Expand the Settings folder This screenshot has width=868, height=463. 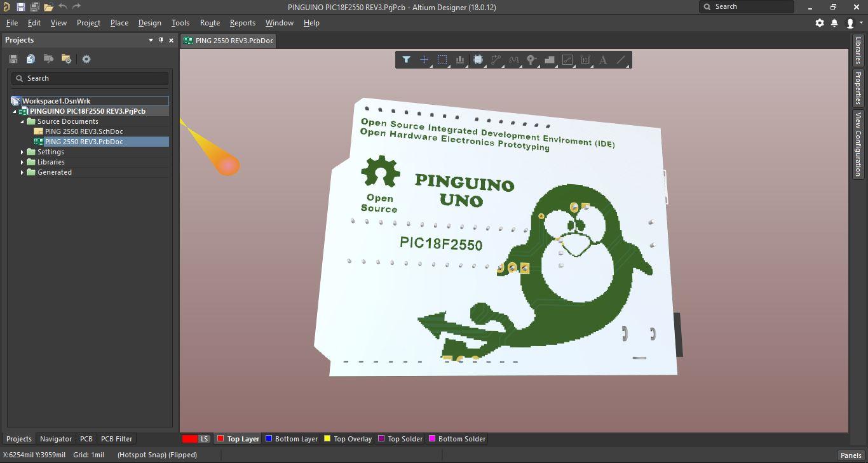click(x=22, y=152)
